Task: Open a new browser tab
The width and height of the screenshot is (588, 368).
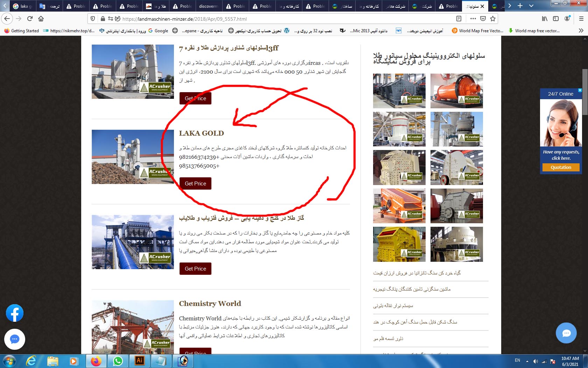Action: tap(520, 6)
